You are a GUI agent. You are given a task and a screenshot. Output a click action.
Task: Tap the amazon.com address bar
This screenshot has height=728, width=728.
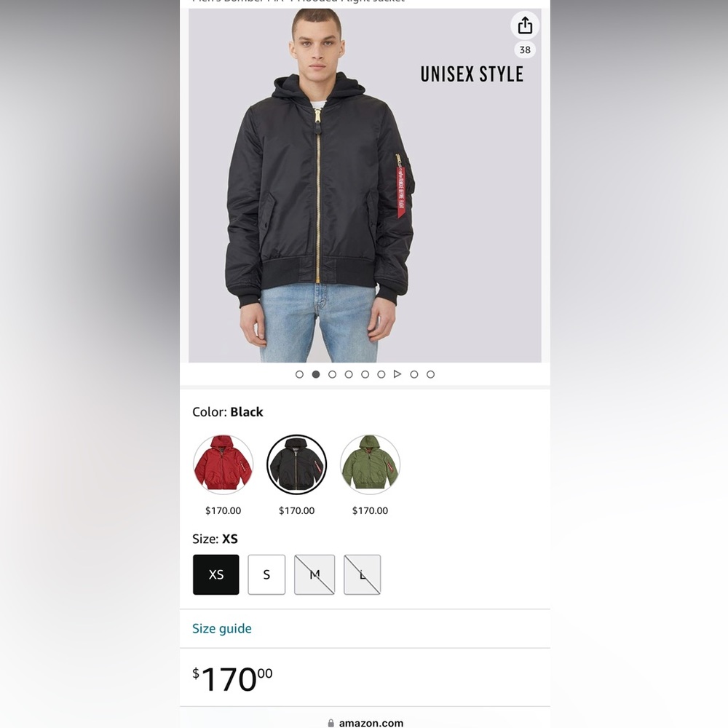365,722
